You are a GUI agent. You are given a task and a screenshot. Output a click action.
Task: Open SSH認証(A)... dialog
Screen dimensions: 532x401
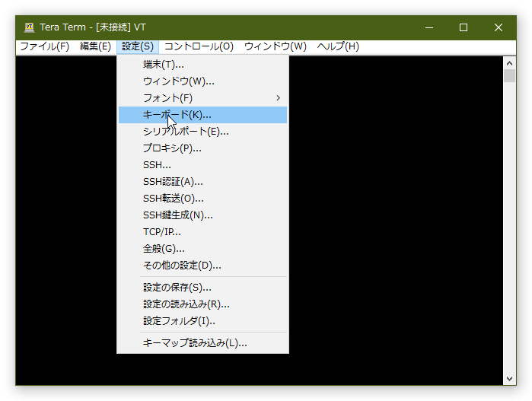coord(202,182)
